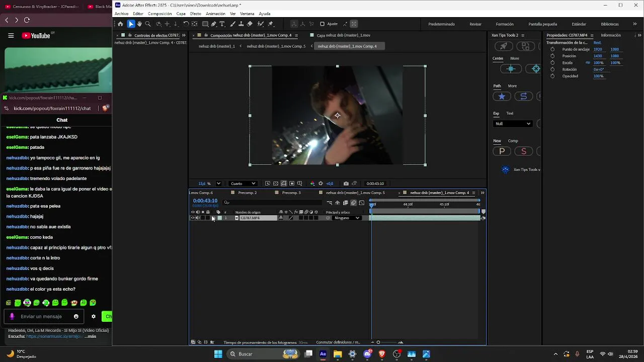The image size is (644, 362).
Task: Toggle the region of interest button
Action: (x=292, y=184)
